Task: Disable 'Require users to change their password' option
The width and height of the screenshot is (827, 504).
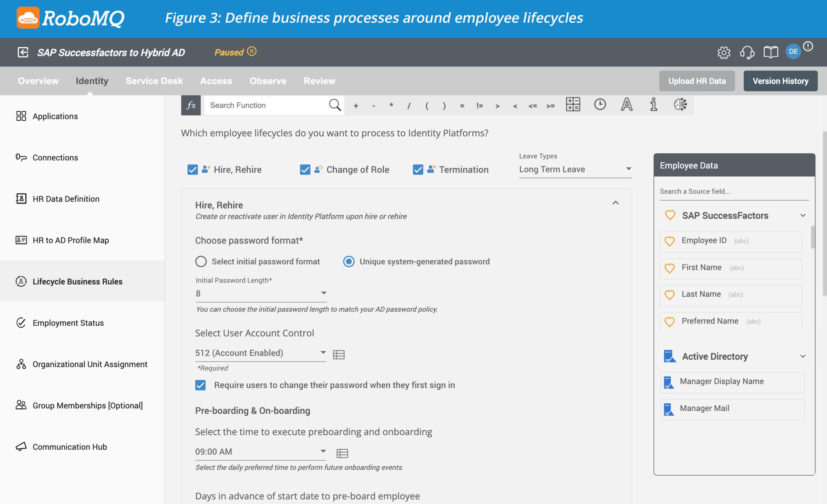Action: (x=200, y=385)
